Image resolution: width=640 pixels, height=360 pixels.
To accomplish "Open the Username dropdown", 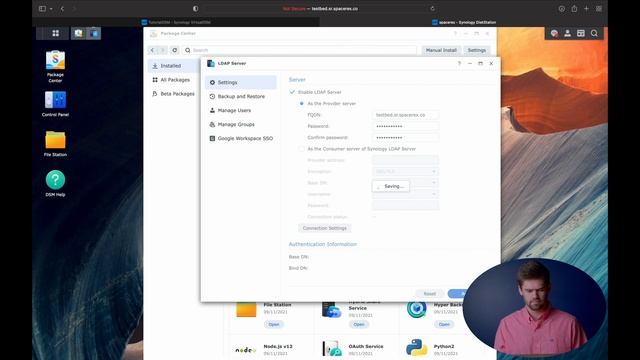I will (405, 194).
